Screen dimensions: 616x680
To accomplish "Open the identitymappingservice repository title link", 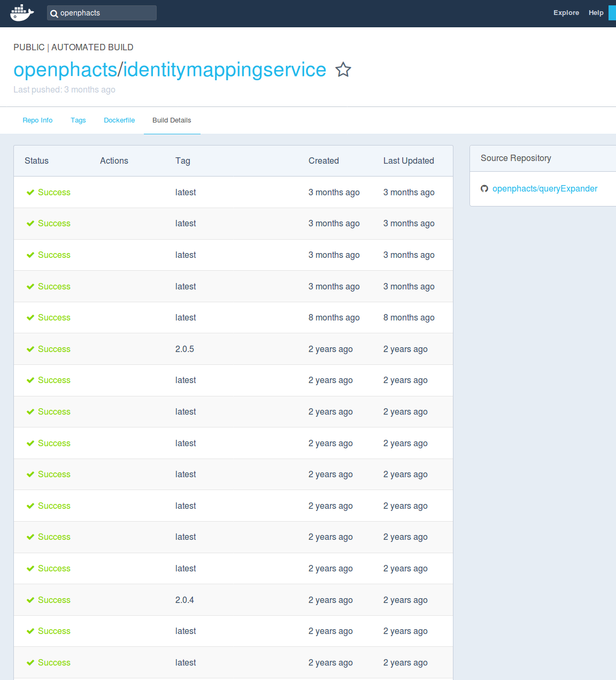I will 225,70.
